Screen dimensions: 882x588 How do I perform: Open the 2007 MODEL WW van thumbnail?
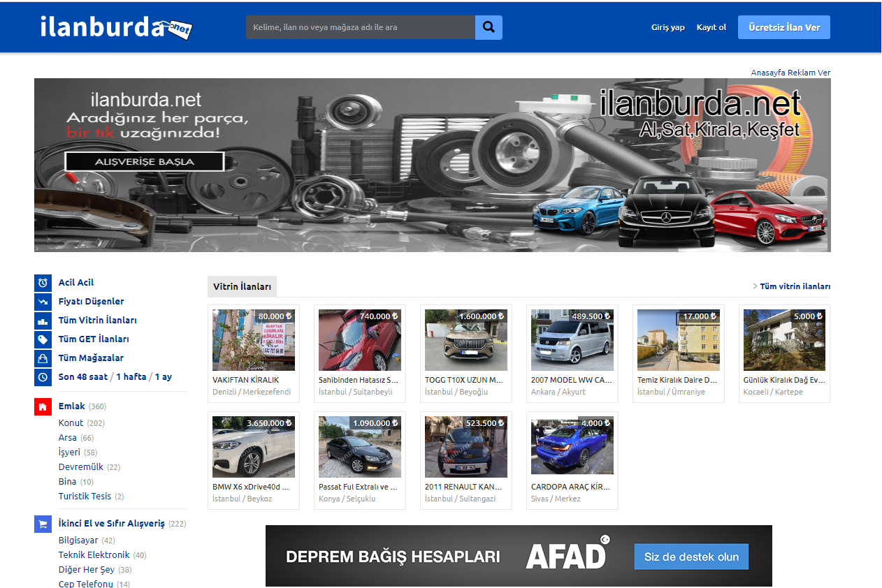572,340
